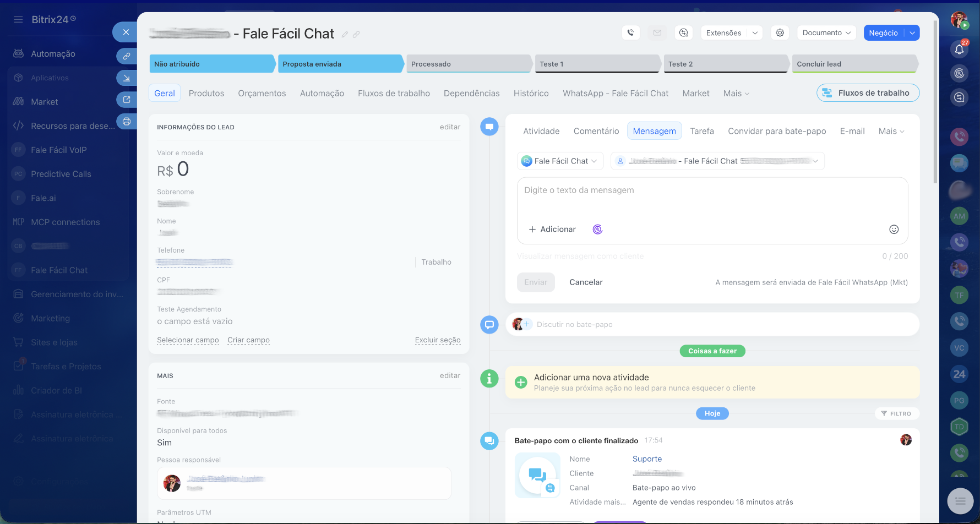Viewport: 980px width, 524px height.
Task: Click into the message text field
Action: pos(711,198)
